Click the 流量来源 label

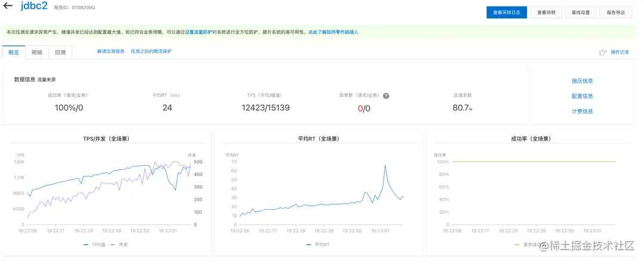pyautogui.click(x=47, y=80)
